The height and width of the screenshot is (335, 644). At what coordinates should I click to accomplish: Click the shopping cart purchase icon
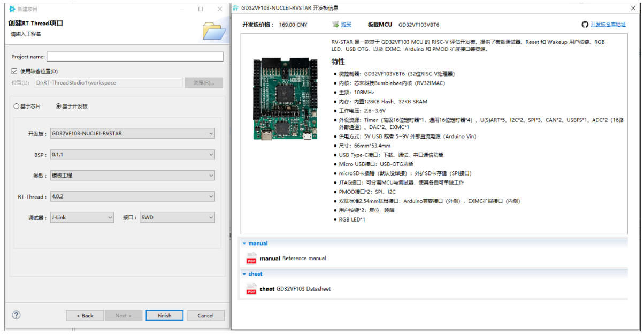pyautogui.click(x=335, y=25)
